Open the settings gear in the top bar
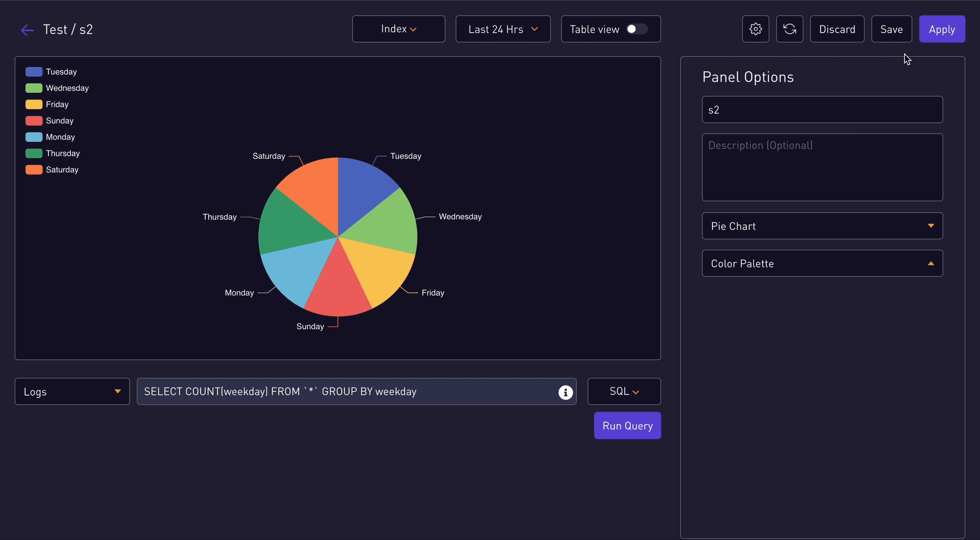The width and height of the screenshot is (980, 540). (x=755, y=29)
